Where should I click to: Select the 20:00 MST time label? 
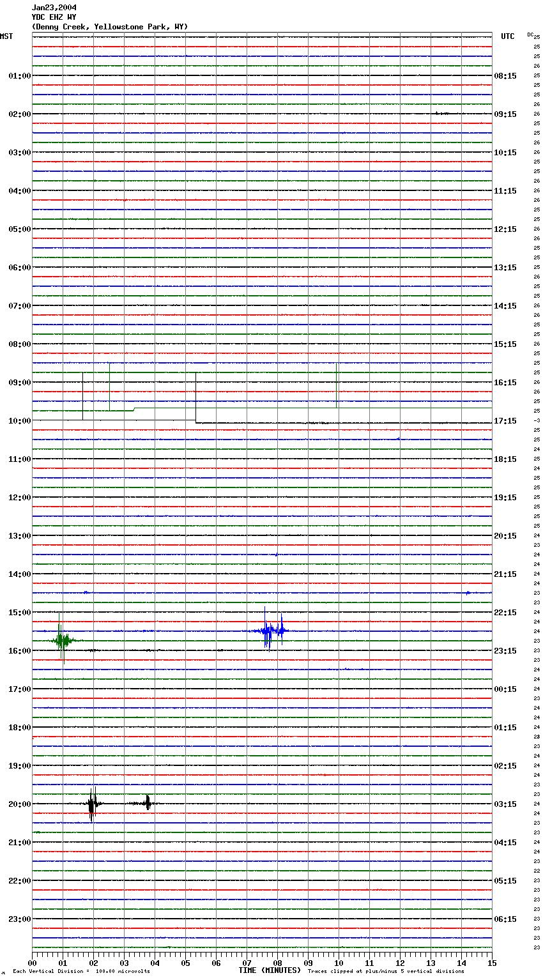(x=20, y=804)
